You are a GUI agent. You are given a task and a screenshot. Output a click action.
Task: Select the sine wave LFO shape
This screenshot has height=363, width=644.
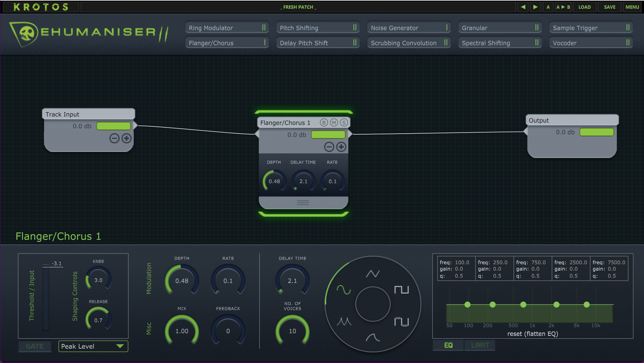click(x=344, y=289)
